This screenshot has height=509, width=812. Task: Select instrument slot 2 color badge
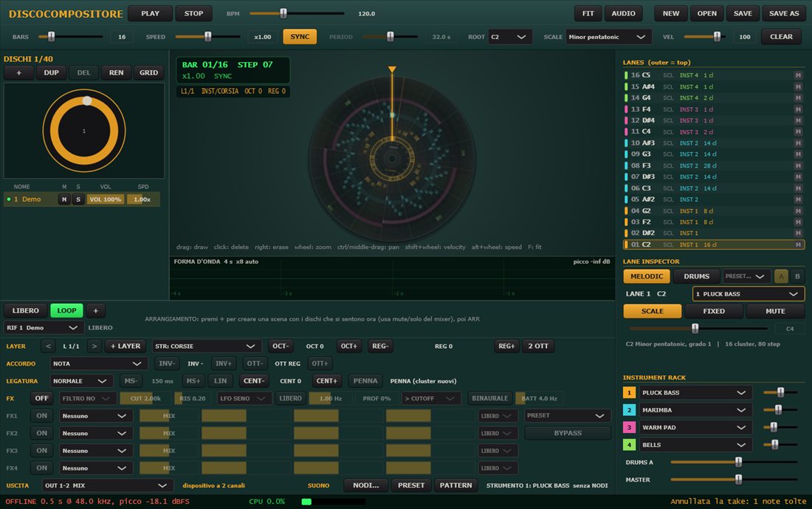pos(629,410)
